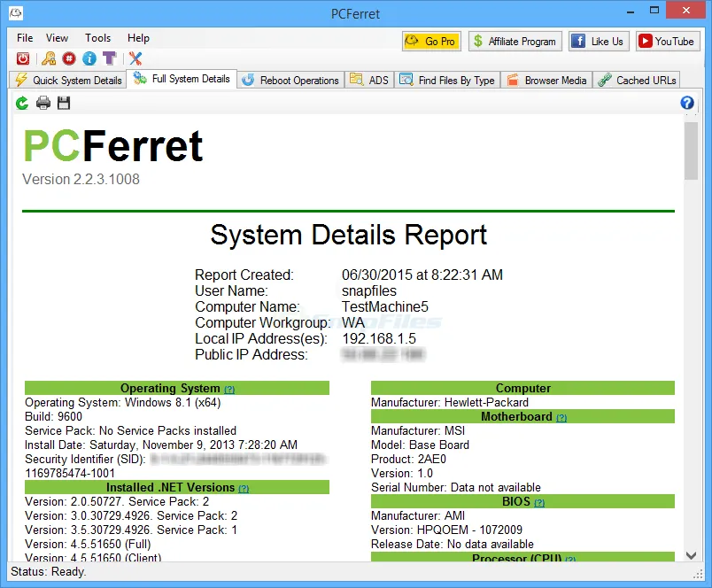Print the system details report
This screenshot has width=712, height=588.
[43, 103]
